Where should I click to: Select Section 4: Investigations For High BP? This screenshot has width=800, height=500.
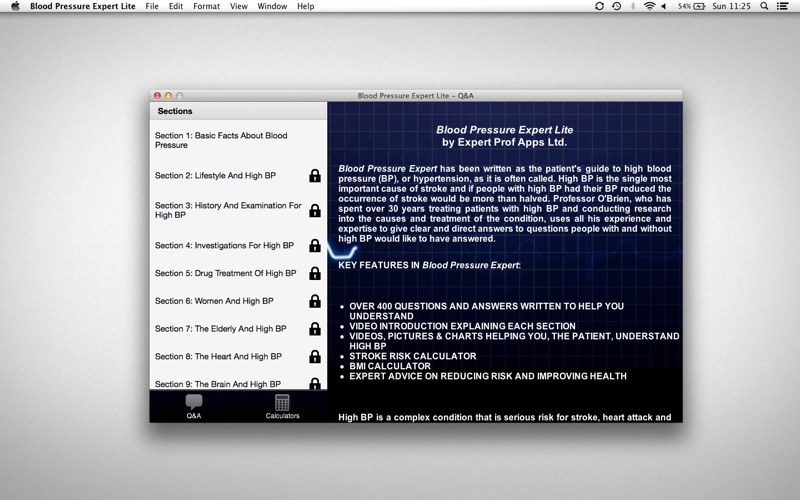coord(238,245)
